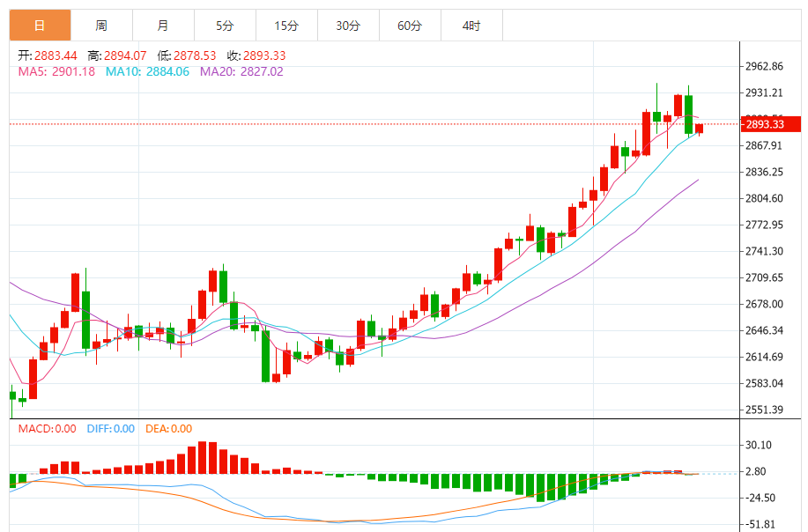808x532 pixels.
Task: Click the 2962.86 price axis label
Action: (x=764, y=66)
